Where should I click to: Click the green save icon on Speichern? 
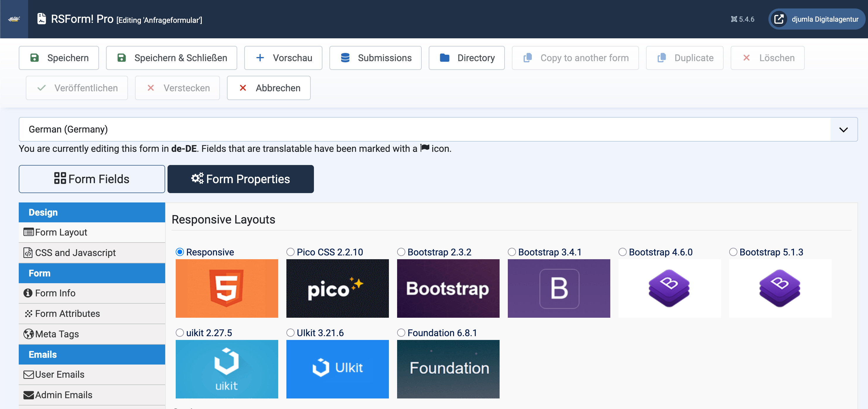click(34, 58)
